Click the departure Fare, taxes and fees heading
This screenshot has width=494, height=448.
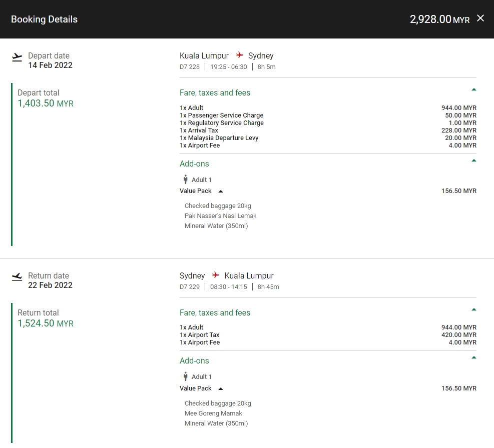point(215,92)
